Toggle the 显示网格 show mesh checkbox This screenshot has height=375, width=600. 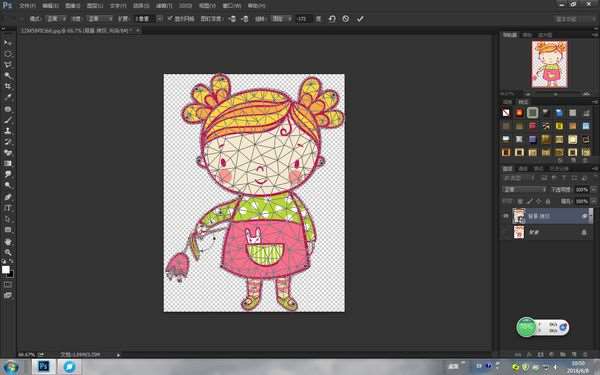tap(170, 19)
